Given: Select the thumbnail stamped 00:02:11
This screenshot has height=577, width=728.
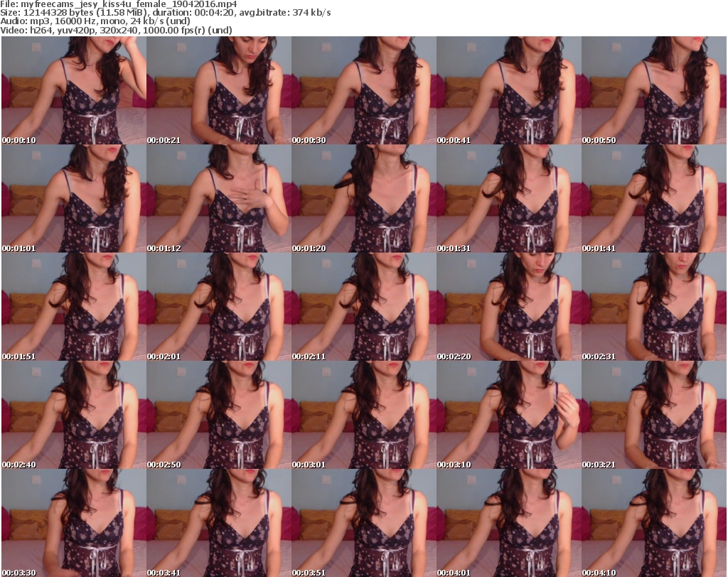Looking at the screenshot, I should 363,307.
